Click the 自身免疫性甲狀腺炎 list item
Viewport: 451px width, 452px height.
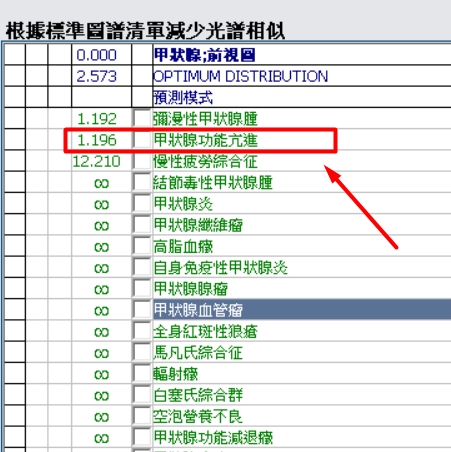click(x=220, y=268)
